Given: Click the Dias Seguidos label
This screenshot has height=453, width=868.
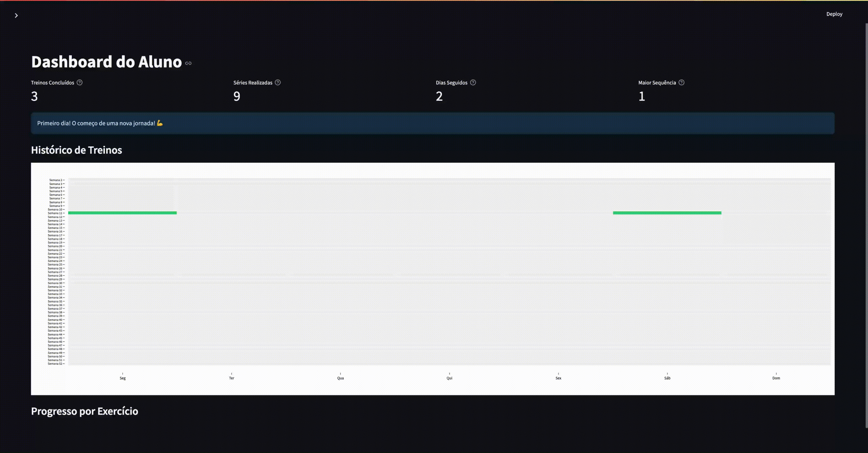Looking at the screenshot, I should (x=451, y=83).
